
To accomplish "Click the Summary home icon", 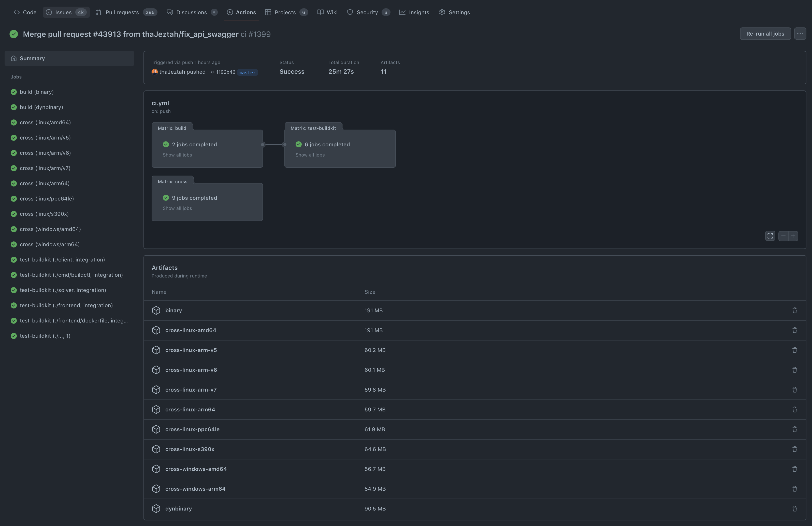I will [14, 58].
